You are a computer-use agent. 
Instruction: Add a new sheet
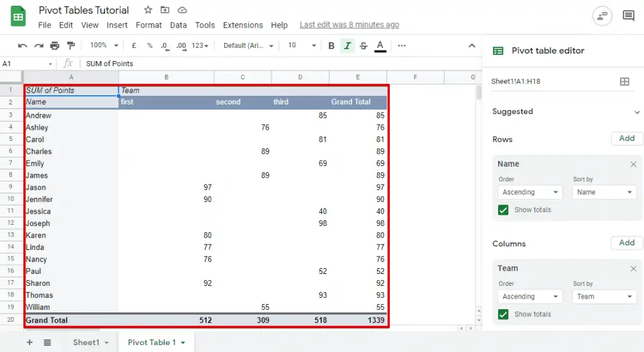tap(30, 342)
